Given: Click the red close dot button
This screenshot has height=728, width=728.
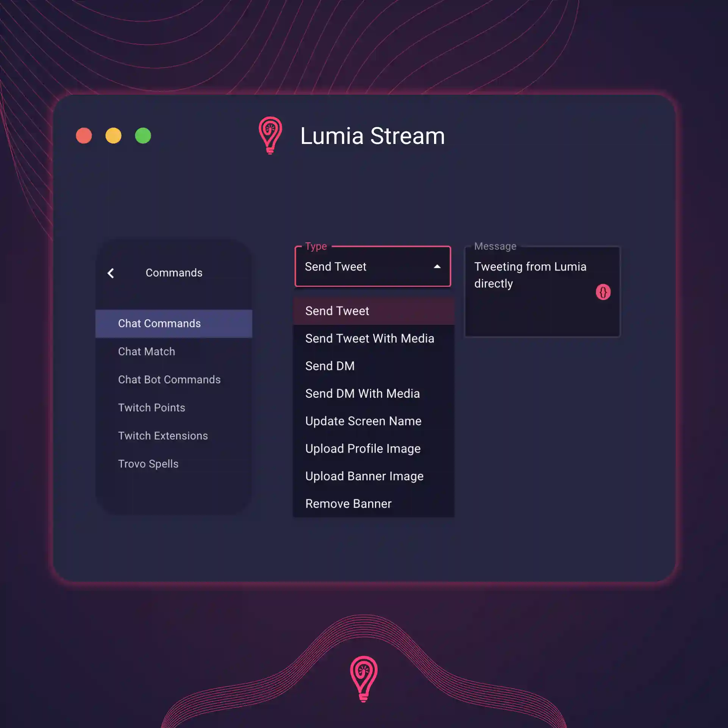Looking at the screenshot, I should (85, 135).
